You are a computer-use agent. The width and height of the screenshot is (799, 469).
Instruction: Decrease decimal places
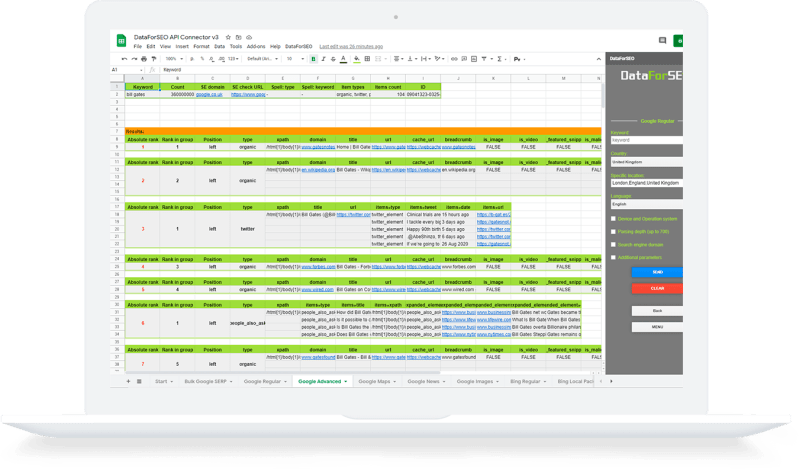click(x=211, y=59)
